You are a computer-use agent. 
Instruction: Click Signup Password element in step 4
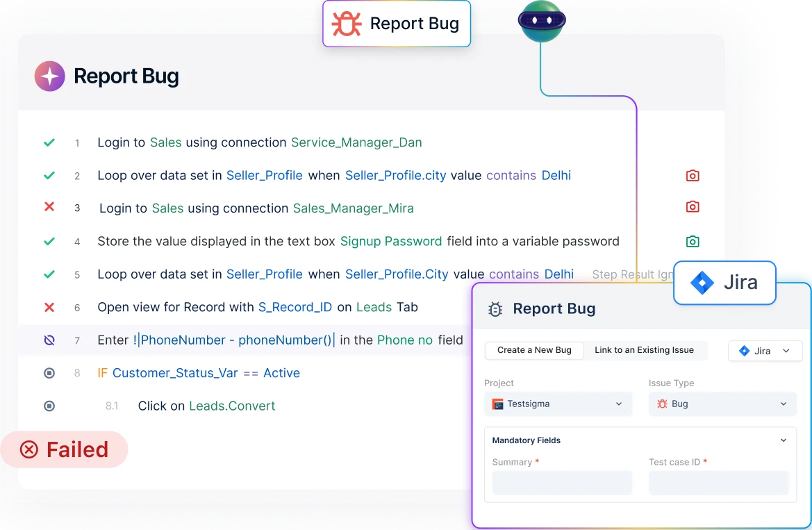pyautogui.click(x=391, y=242)
